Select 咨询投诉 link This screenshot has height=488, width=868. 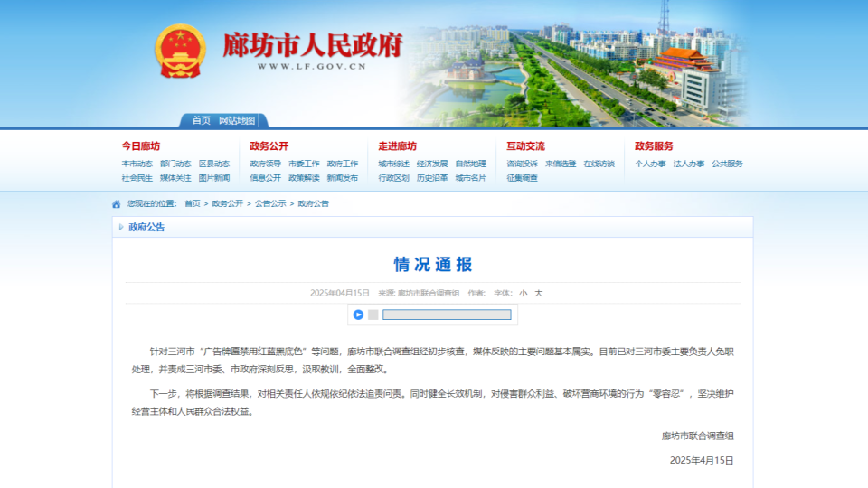pyautogui.click(x=522, y=164)
